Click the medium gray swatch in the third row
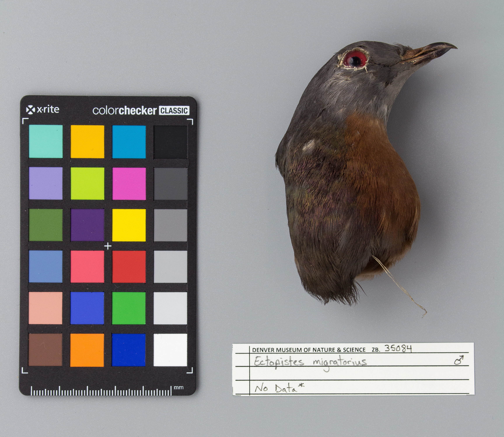The width and height of the screenshot is (504, 437). pos(171,225)
